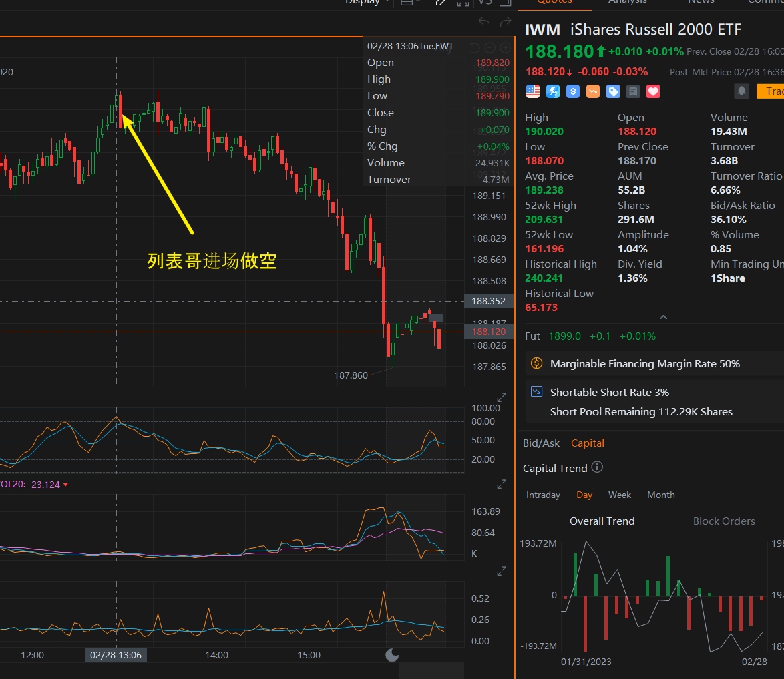
Task: Select the Month capital trend period
Action: pos(661,495)
